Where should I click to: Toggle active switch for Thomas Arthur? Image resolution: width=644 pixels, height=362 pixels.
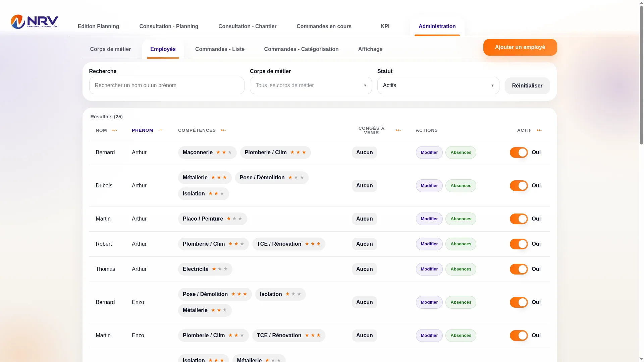click(519, 269)
